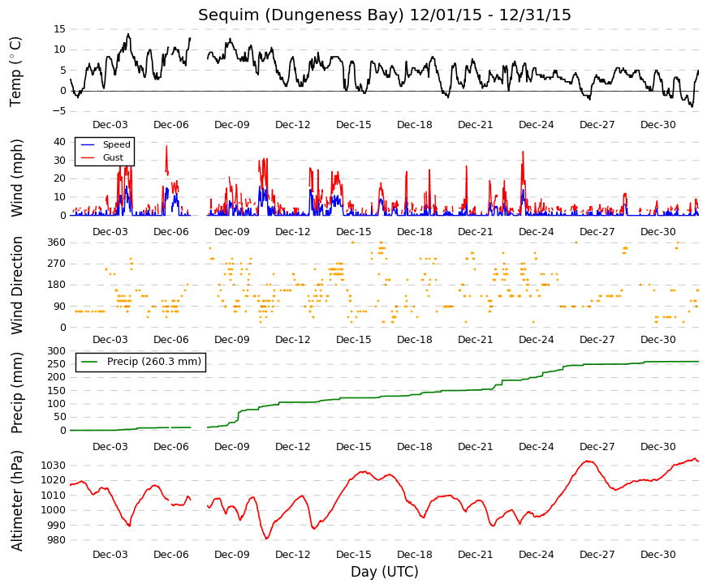
Task: Click the 360 tick on wind direction axis
Action: [56, 242]
